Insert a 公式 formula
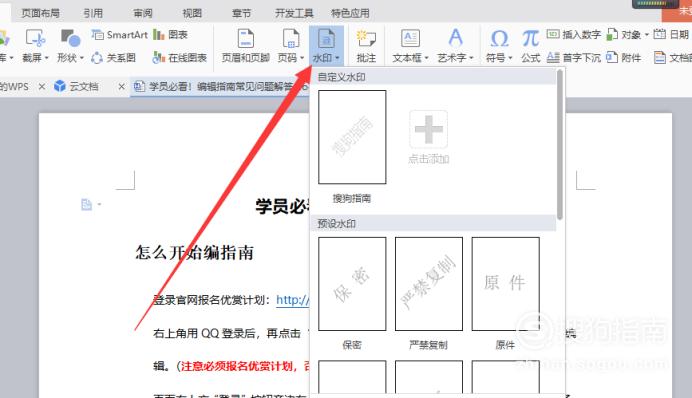This screenshot has width=692, height=398. 530,45
